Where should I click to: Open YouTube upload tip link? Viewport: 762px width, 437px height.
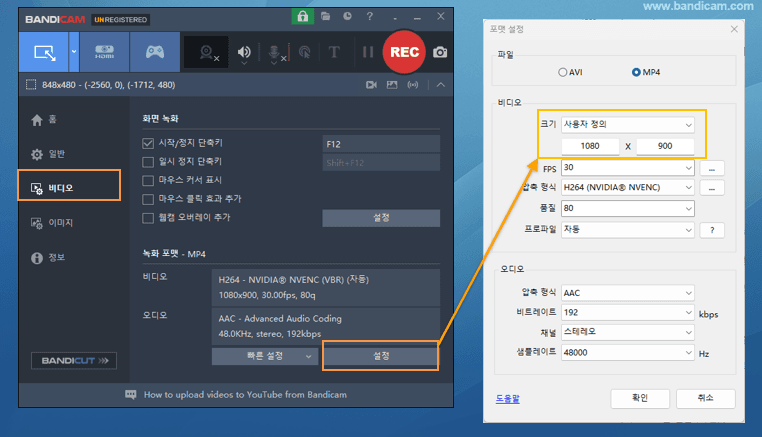pyautogui.click(x=245, y=395)
